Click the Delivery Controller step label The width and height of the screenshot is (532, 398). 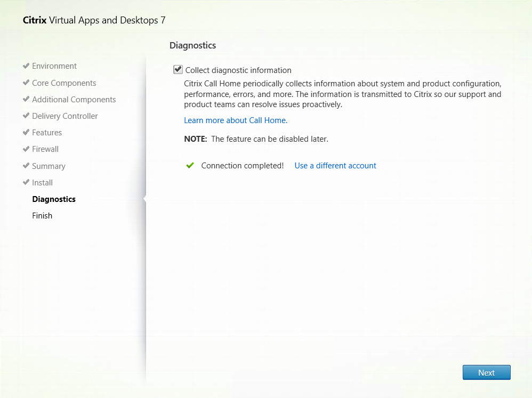coord(65,116)
